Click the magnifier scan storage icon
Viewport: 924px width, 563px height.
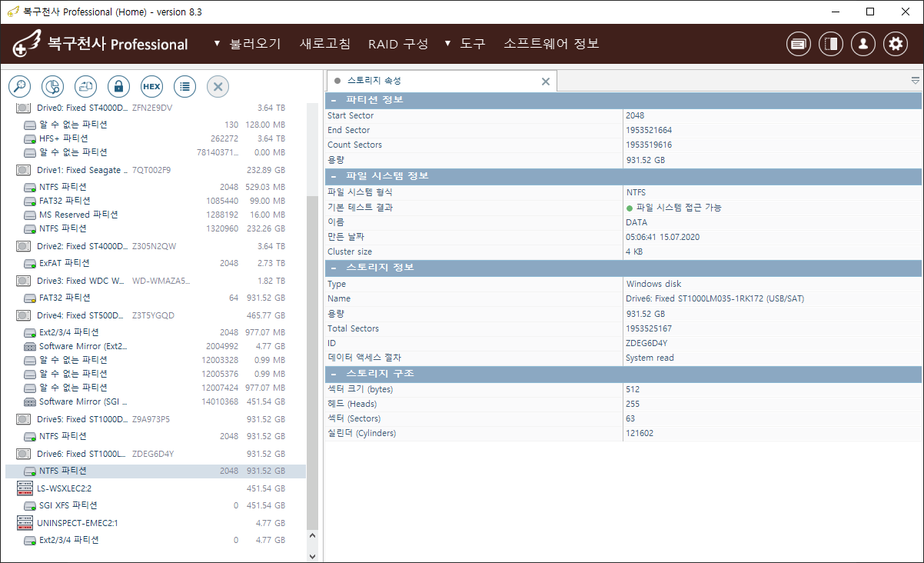tap(20, 86)
